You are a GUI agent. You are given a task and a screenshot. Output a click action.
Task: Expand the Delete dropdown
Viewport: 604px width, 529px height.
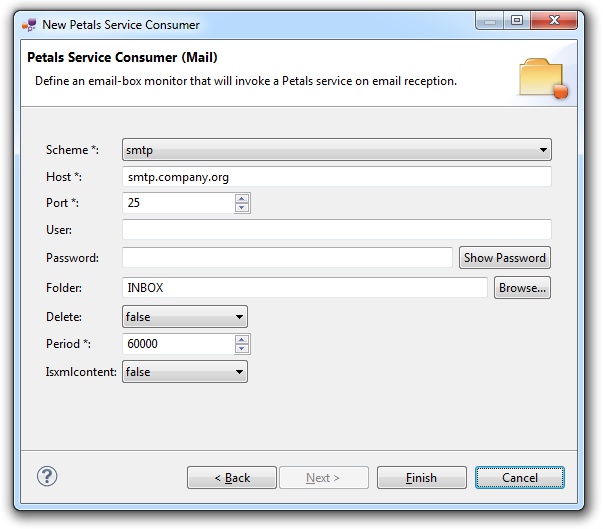tap(184, 317)
